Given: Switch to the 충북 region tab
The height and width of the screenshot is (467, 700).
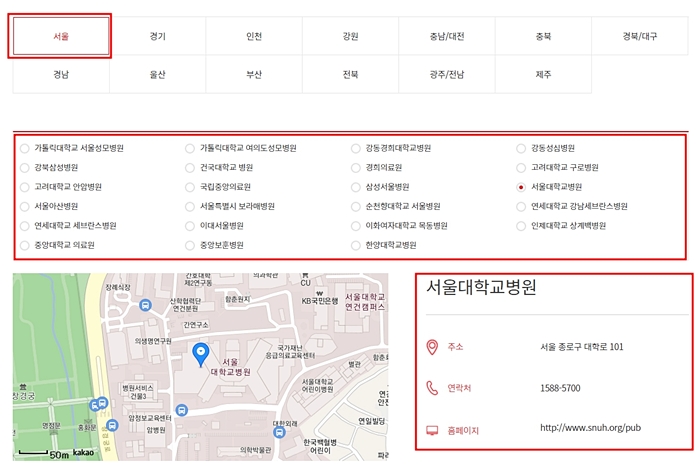Looking at the screenshot, I should point(543,36).
